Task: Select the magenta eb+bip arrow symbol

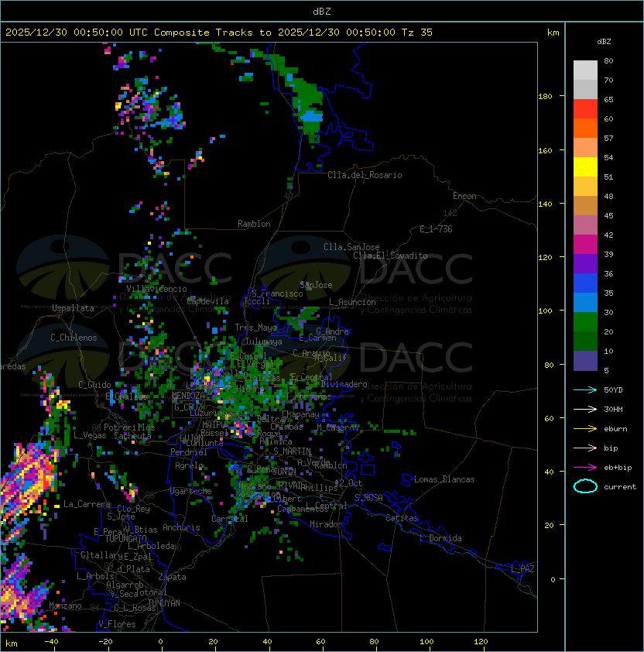Action: tap(585, 468)
